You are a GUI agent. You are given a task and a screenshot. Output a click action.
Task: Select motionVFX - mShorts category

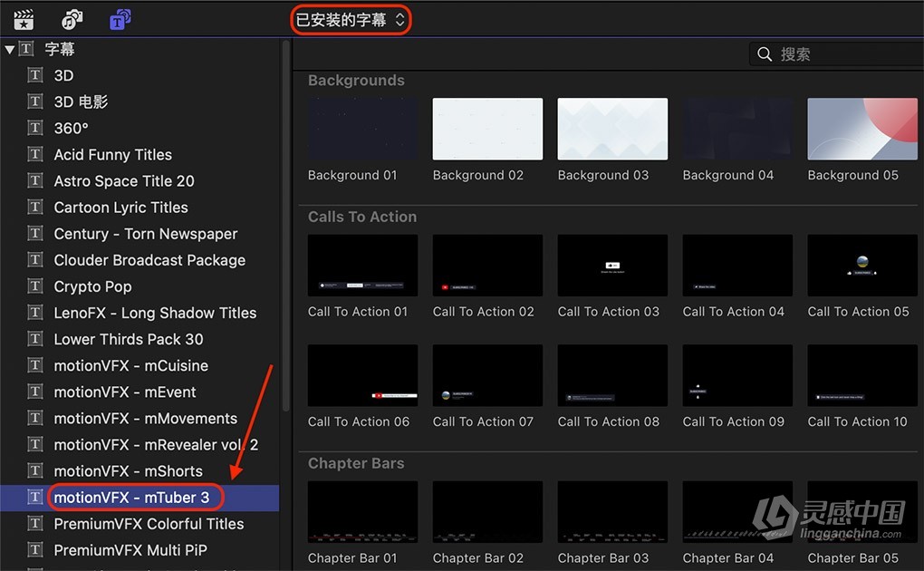128,471
